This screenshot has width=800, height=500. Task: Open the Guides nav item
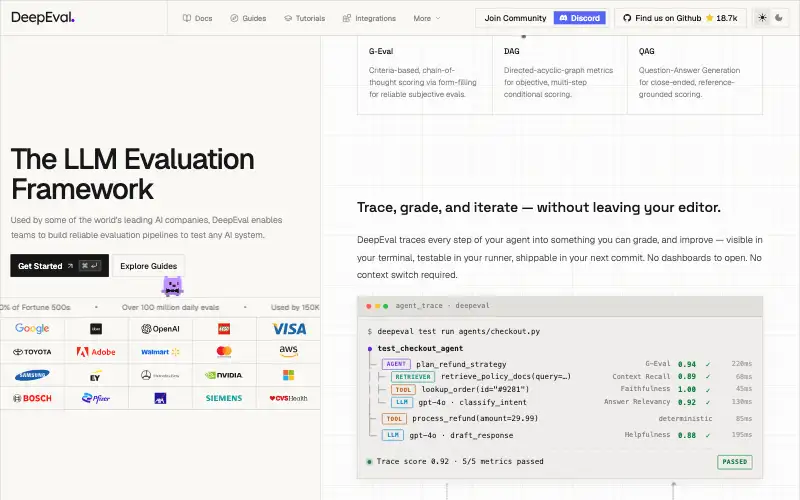[248, 18]
